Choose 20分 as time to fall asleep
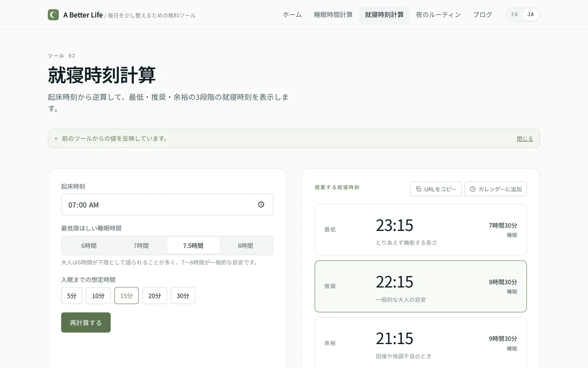 coord(155,296)
